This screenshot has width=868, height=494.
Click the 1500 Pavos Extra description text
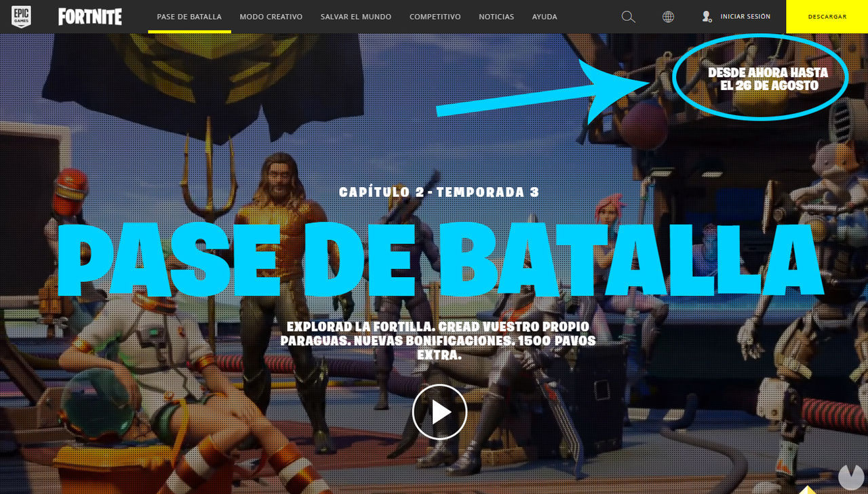click(x=438, y=340)
